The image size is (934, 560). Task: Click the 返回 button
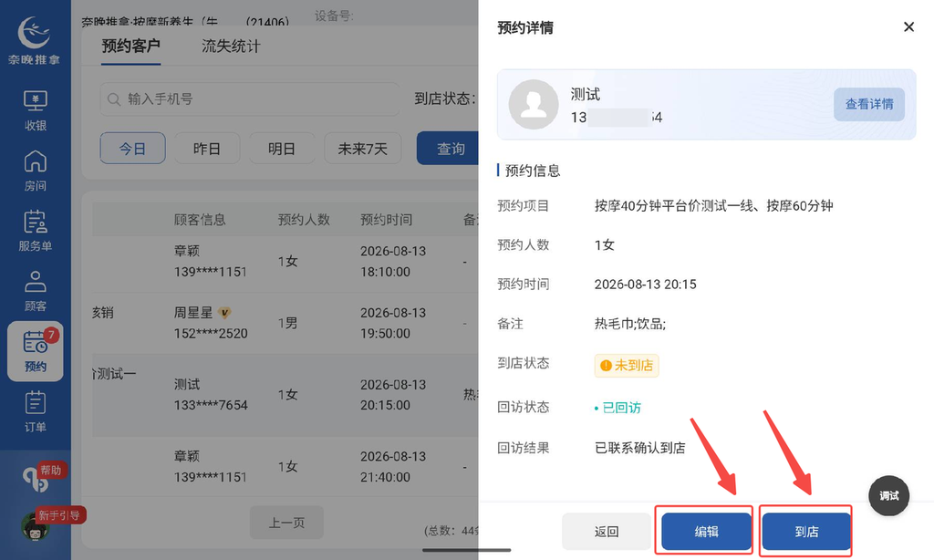(x=607, y=532)
